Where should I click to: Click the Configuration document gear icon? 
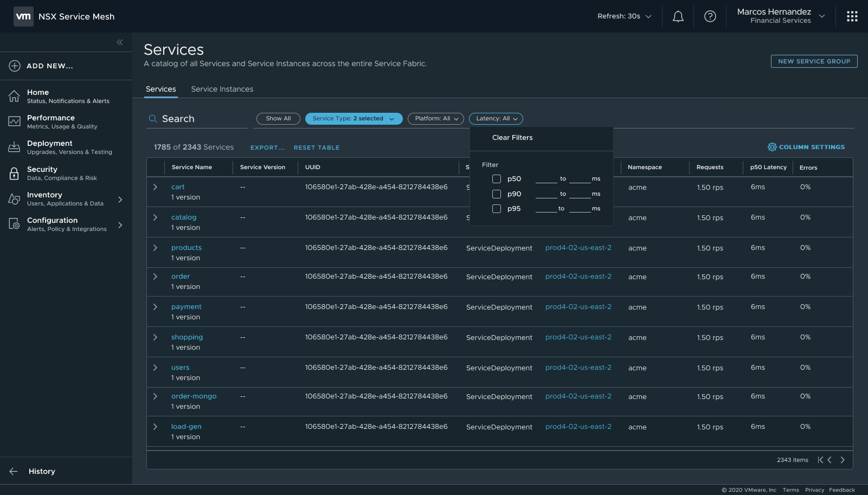(14, 224)
